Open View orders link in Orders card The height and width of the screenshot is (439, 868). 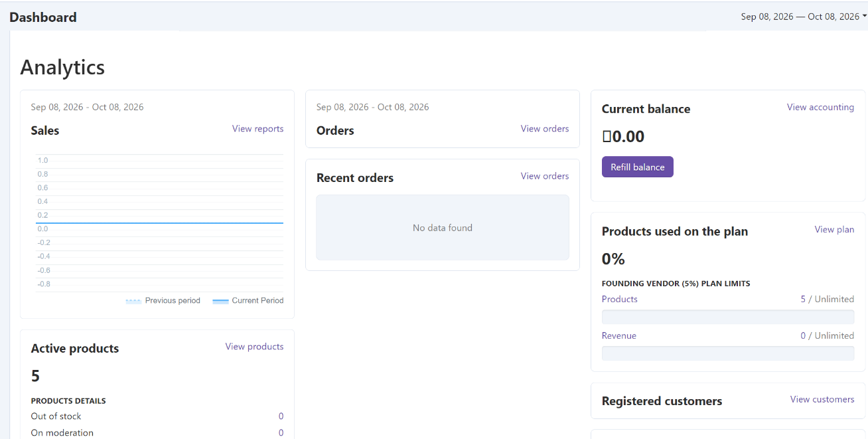(544, 129)
